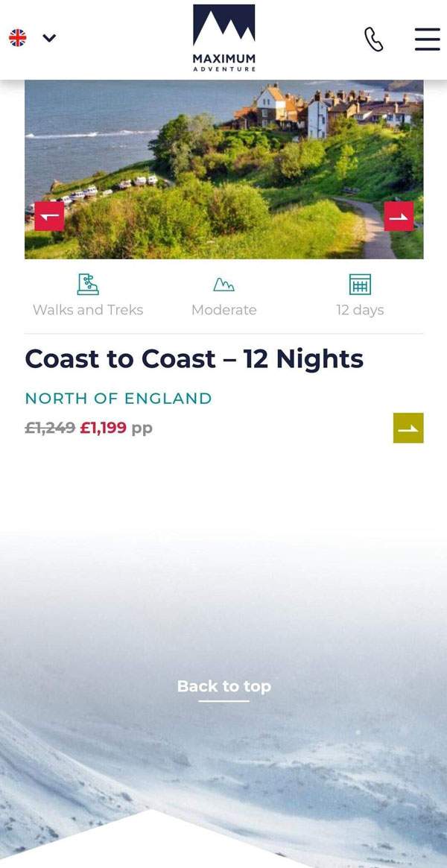Click the crossed-out £1,249 price
This screenshot has width=447, height=868.
click(x=50, y=428)
